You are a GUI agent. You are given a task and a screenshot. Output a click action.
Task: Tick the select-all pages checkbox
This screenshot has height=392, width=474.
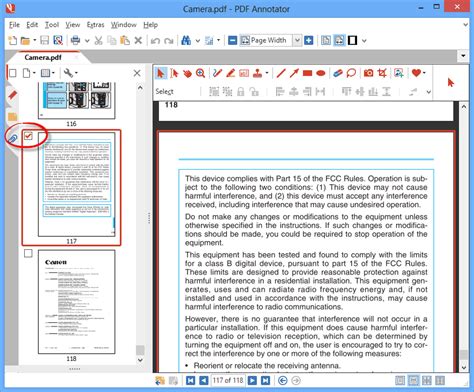(13, 73)
